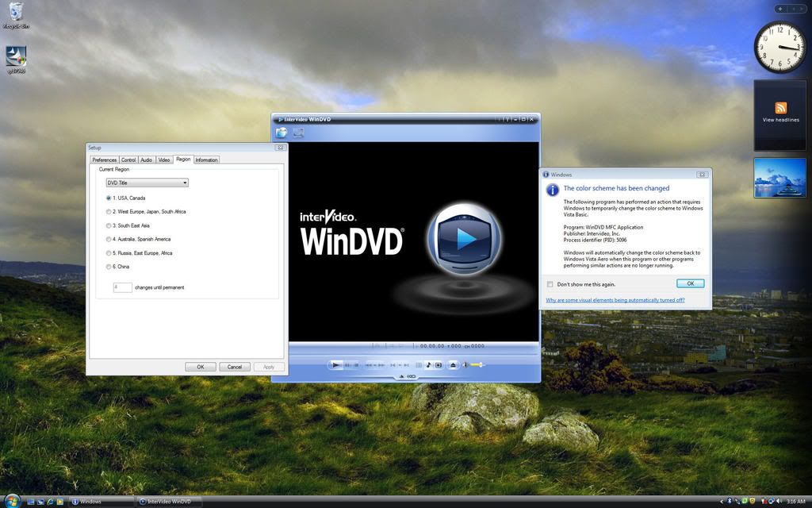Screen dimensions: 812x508
Task: Select the Region tab in Setup
Action: point(183,159)
